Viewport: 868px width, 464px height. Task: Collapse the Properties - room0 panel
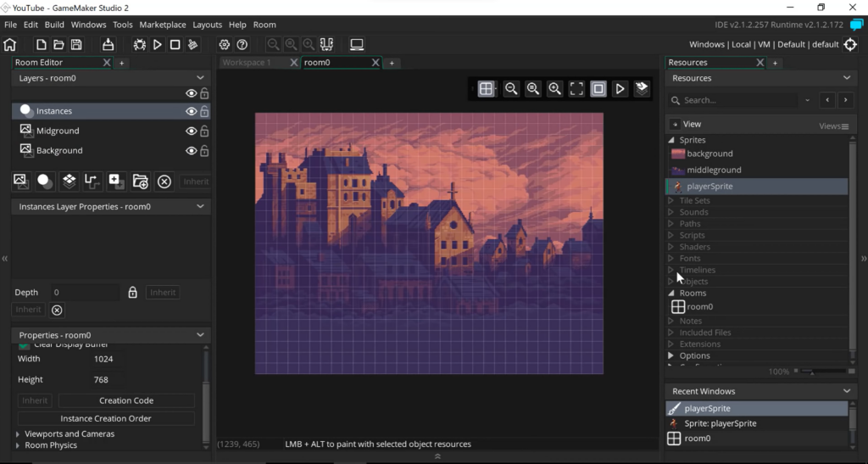200,335
